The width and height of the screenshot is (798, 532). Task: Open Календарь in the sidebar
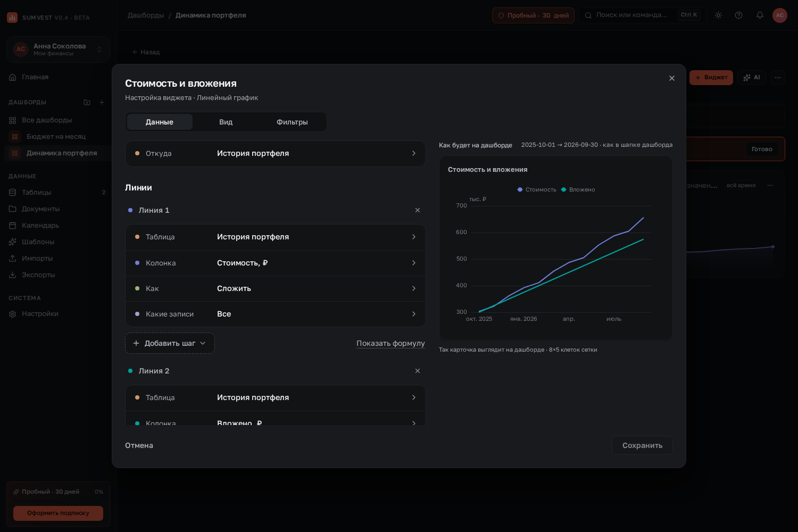point(57,225)
